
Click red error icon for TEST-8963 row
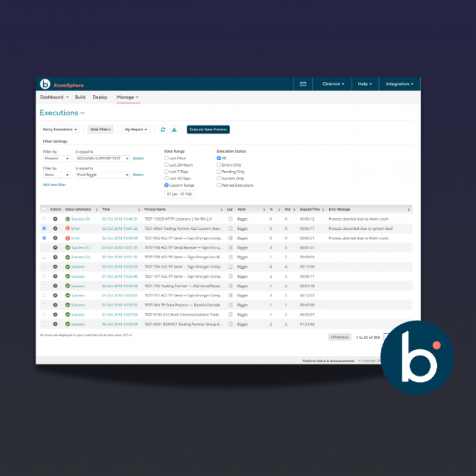[68, 228]
